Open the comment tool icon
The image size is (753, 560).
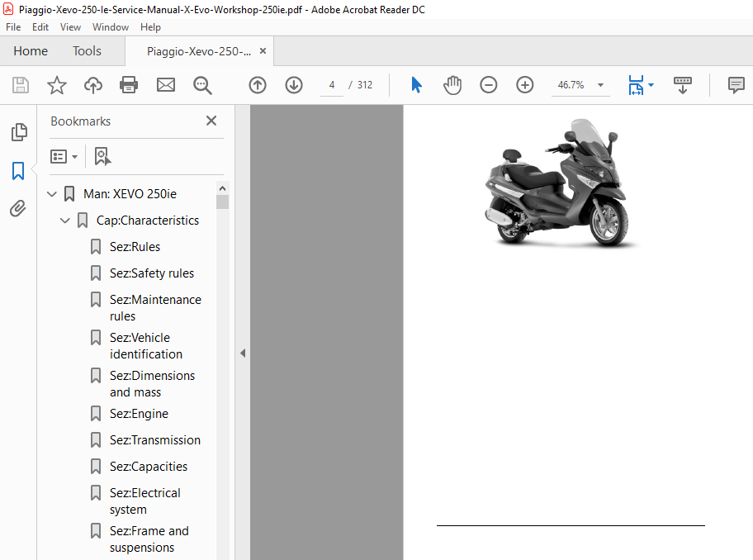[736, 85]
